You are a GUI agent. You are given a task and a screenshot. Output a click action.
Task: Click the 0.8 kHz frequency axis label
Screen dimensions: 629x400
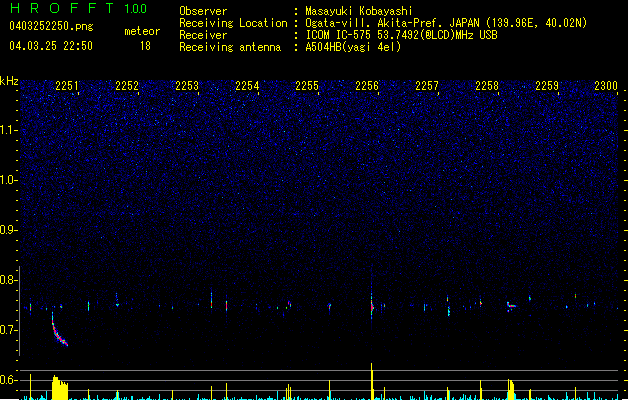[x=8, y=280]
